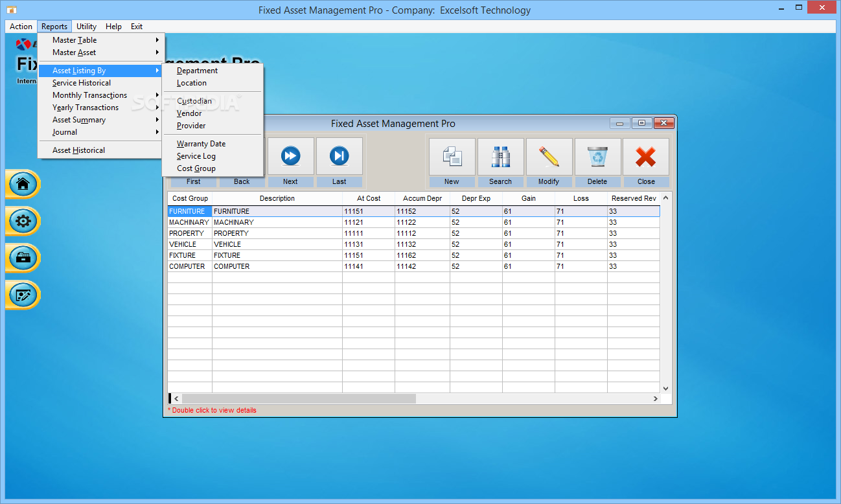Click the At Cost column header

coord(369,199)
